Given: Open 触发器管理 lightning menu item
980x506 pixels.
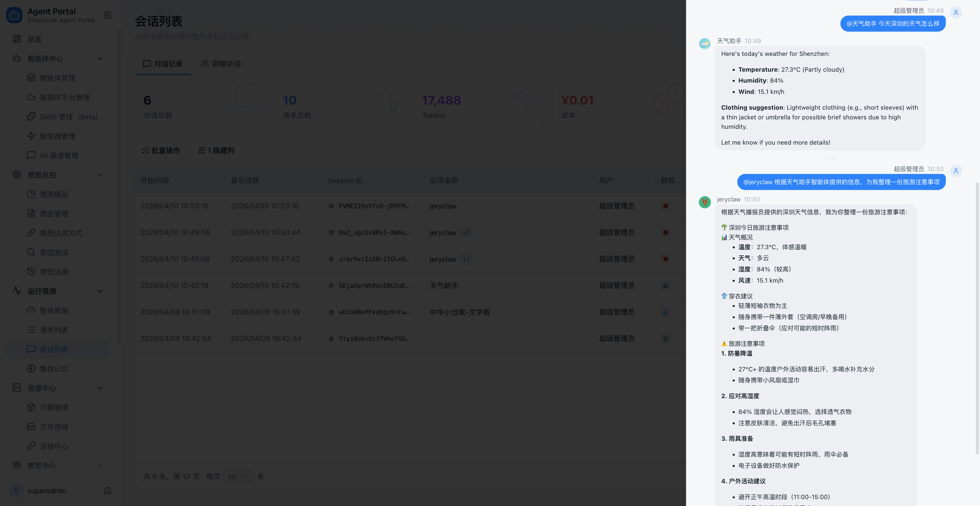Looking at the screenshot, I should click(x=57, y=136).
